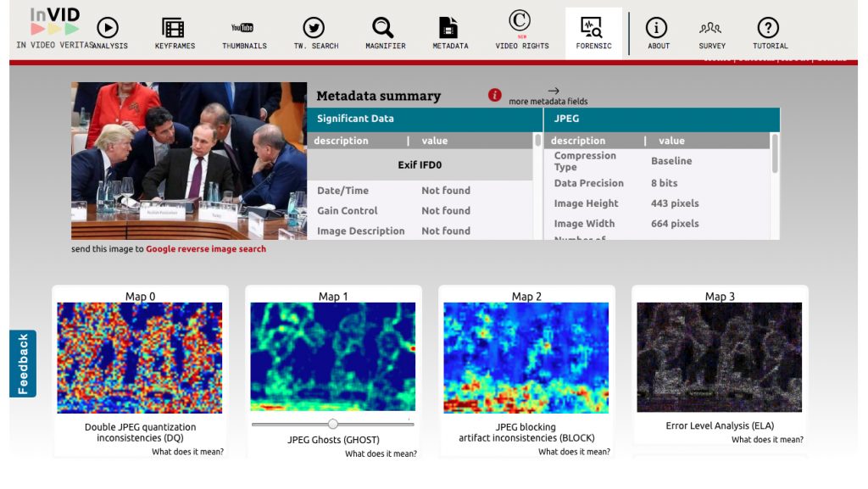Click the Image Description row label
The height and width of the screenshot is (489, 868).
click(x=361, y=231)
